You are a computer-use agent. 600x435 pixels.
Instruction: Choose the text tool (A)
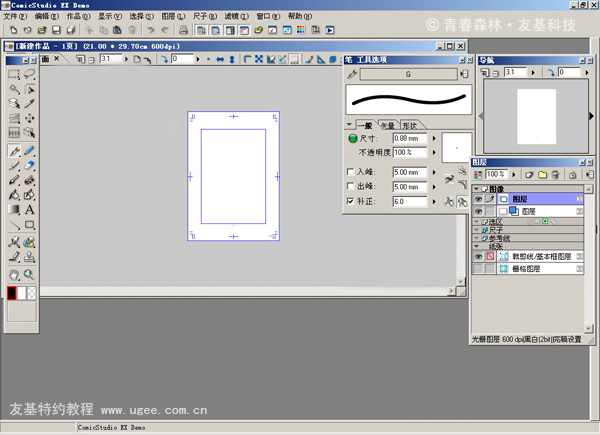click(x=30, y=210)
